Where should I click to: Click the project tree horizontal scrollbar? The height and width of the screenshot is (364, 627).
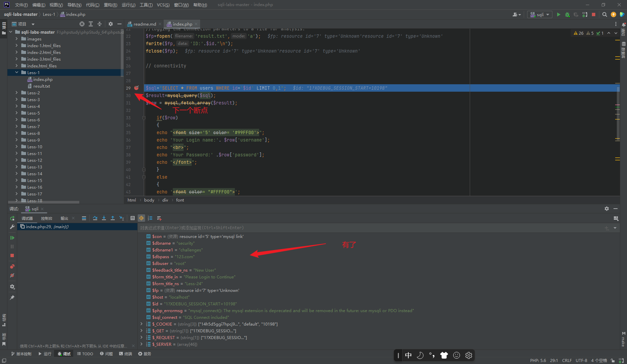click(x=44, y=202)
